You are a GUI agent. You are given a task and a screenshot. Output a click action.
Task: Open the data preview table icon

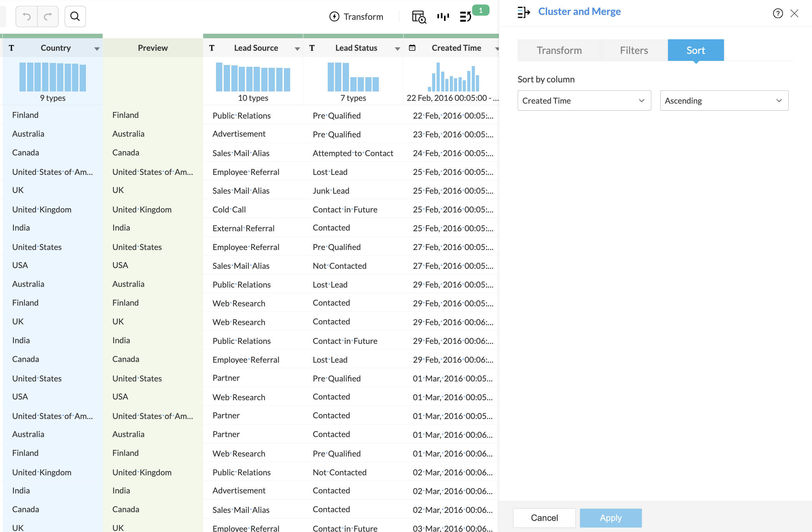(419, 17)
